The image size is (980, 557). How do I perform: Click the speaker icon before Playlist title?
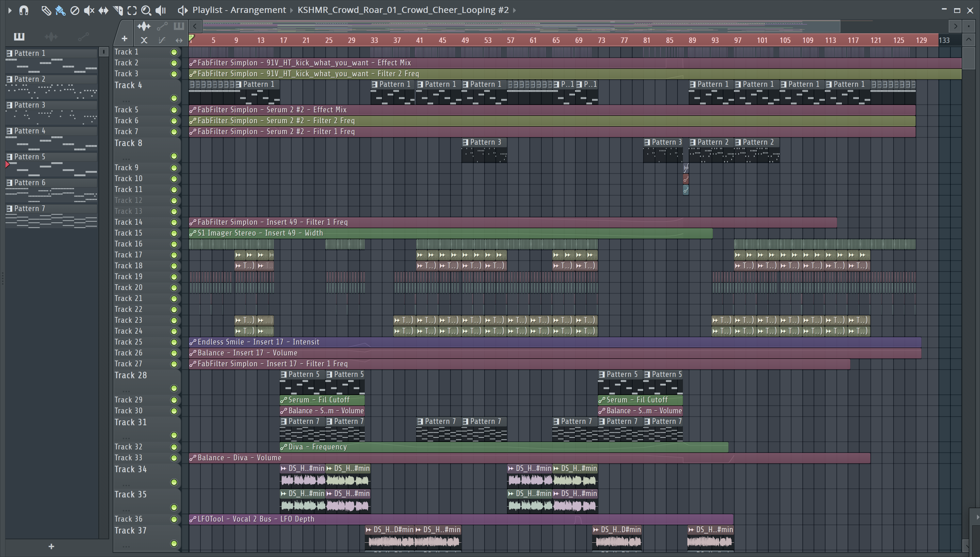182,10
